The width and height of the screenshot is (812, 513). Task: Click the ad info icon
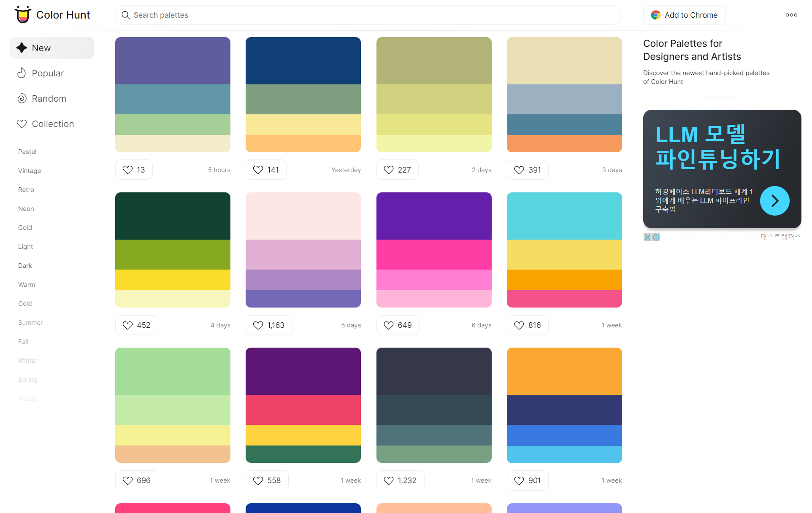coord(656,238)
